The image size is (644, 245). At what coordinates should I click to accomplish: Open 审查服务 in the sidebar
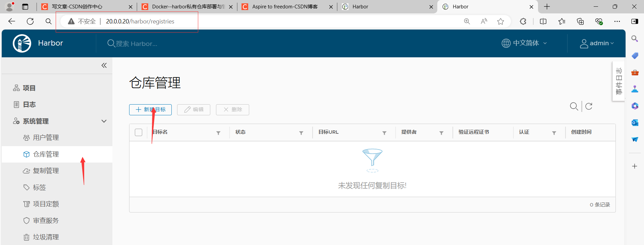click(x=46, y=221)
